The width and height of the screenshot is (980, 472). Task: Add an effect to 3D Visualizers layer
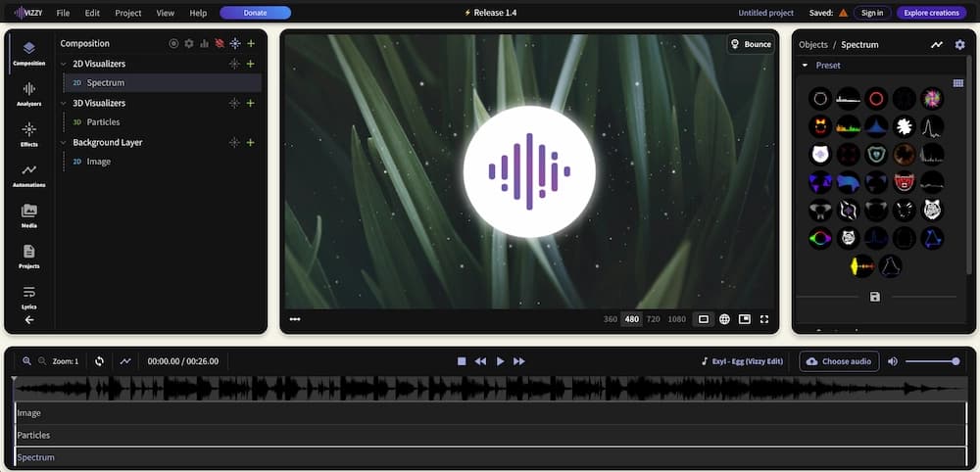(x=234, y=103)
